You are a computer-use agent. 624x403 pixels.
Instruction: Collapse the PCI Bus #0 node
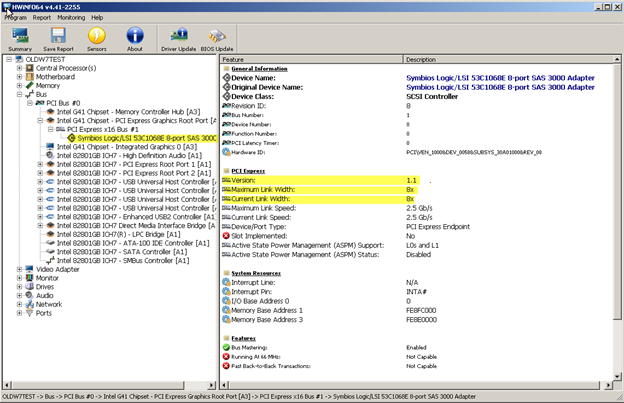28,103
